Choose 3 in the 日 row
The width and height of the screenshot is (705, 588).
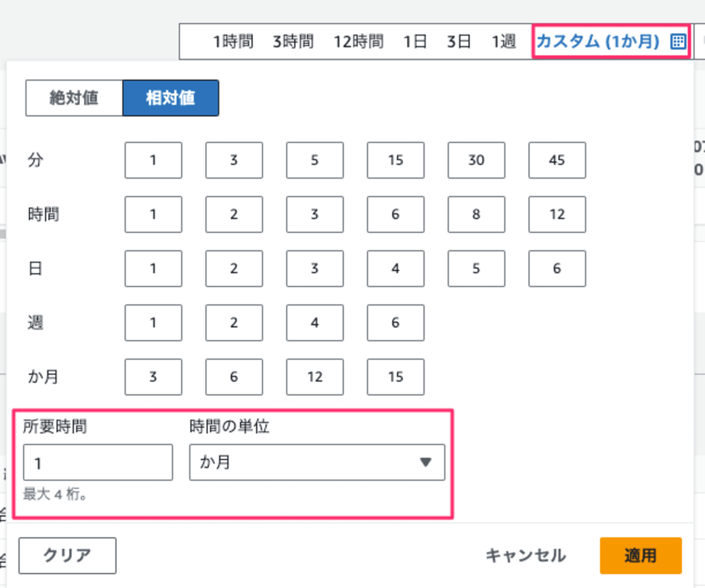(315, 269)
